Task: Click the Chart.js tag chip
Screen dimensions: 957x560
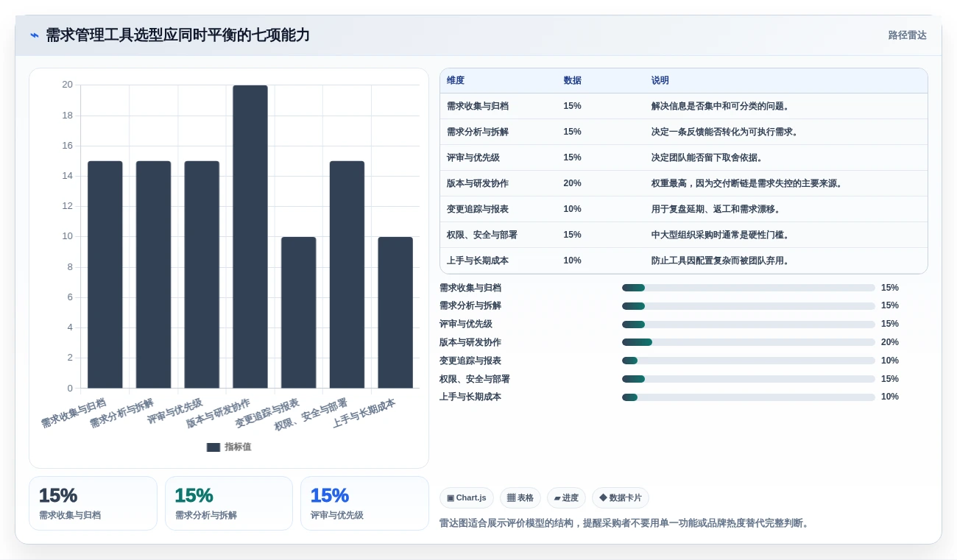Action: tap(467, 498)
